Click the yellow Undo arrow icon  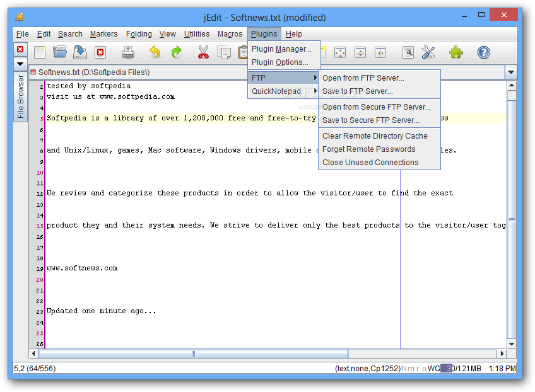155,52
